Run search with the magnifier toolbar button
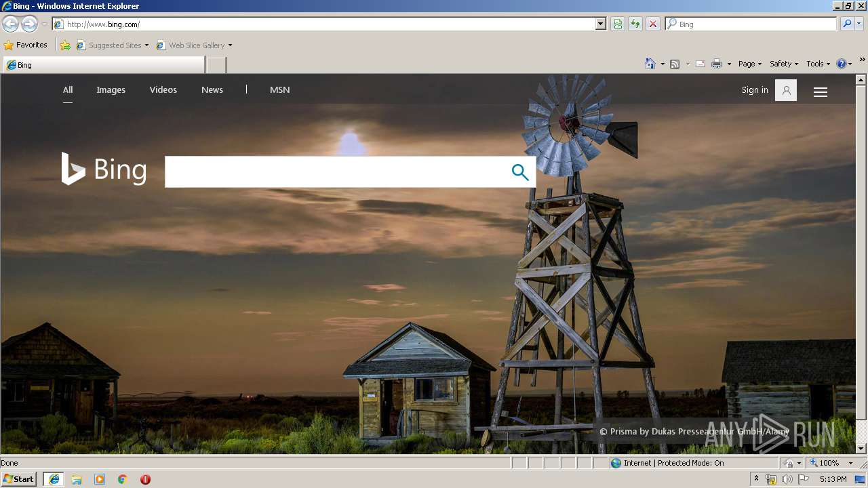 point(847,24)
